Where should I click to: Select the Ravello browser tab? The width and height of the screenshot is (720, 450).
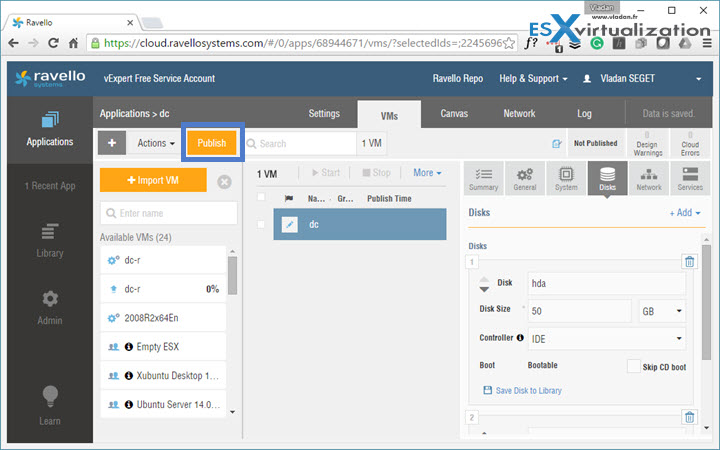pos(73,22)
